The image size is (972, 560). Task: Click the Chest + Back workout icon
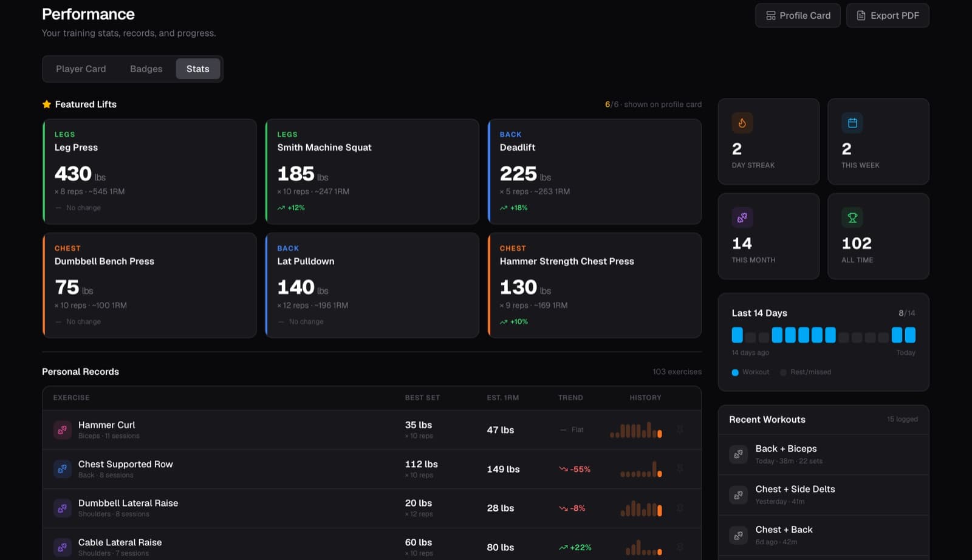[738, 535]
